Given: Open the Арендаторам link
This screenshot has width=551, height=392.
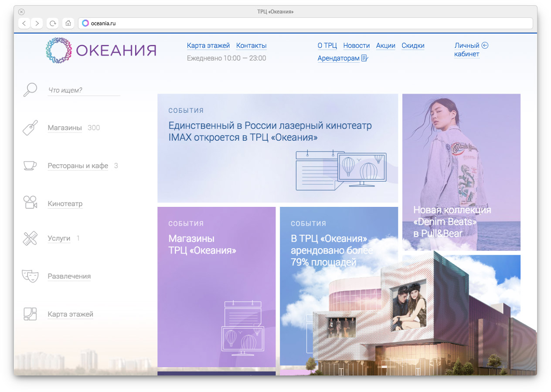Looking at the screenshot, I should pyautogui.click(x=339, y=58).
